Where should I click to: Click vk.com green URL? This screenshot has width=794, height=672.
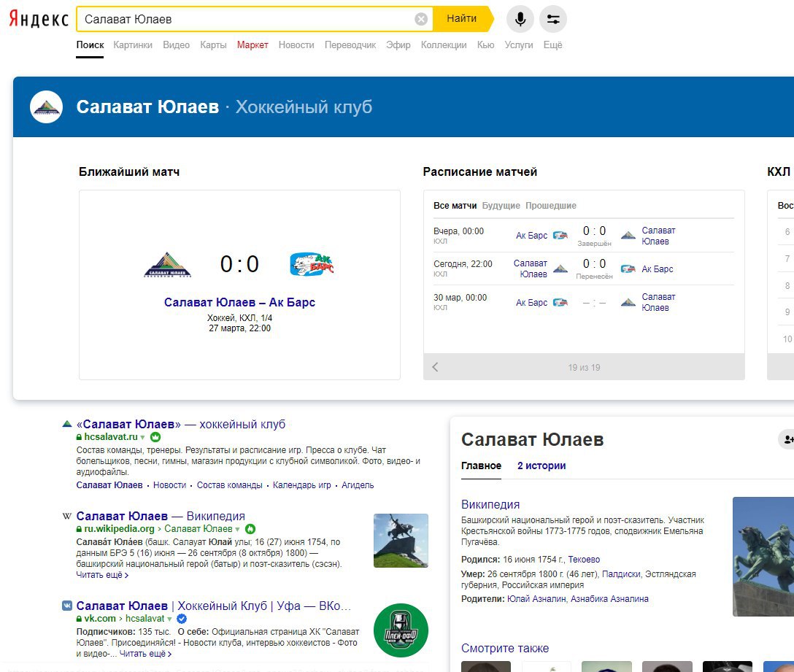(100, 618)
